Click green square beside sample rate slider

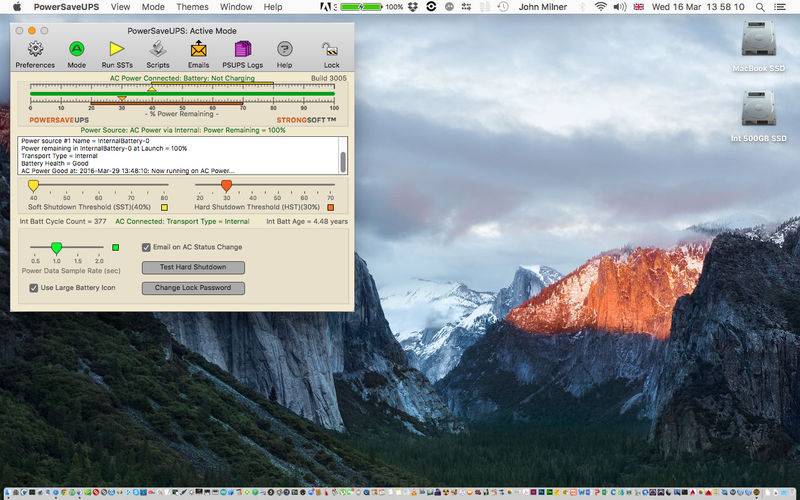[x=115, y=247]
